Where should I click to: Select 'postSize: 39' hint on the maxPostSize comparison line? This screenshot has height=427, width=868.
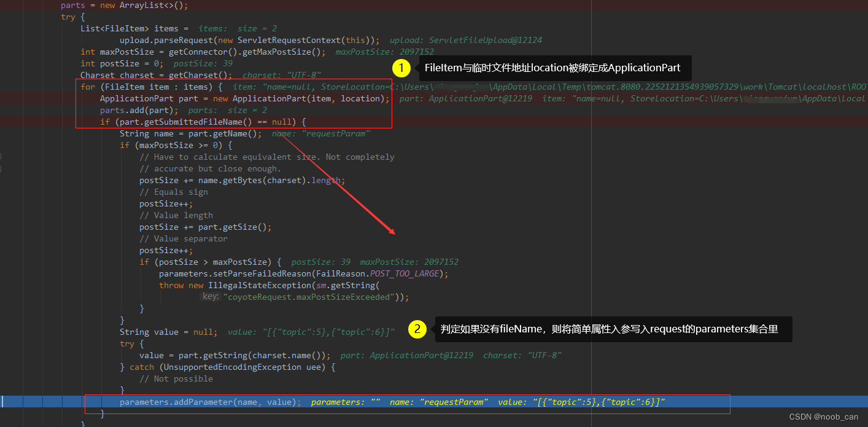pos(321,262)
